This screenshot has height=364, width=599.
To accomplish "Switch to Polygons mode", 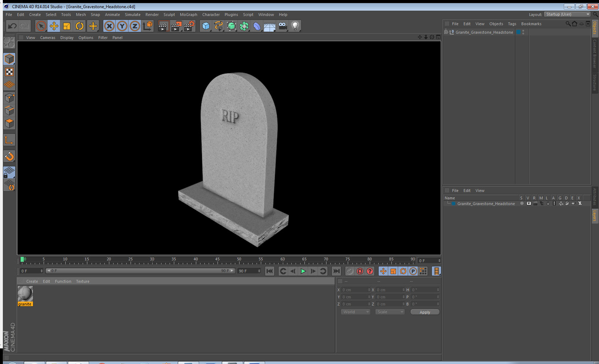I will click(x=9, y=123).
